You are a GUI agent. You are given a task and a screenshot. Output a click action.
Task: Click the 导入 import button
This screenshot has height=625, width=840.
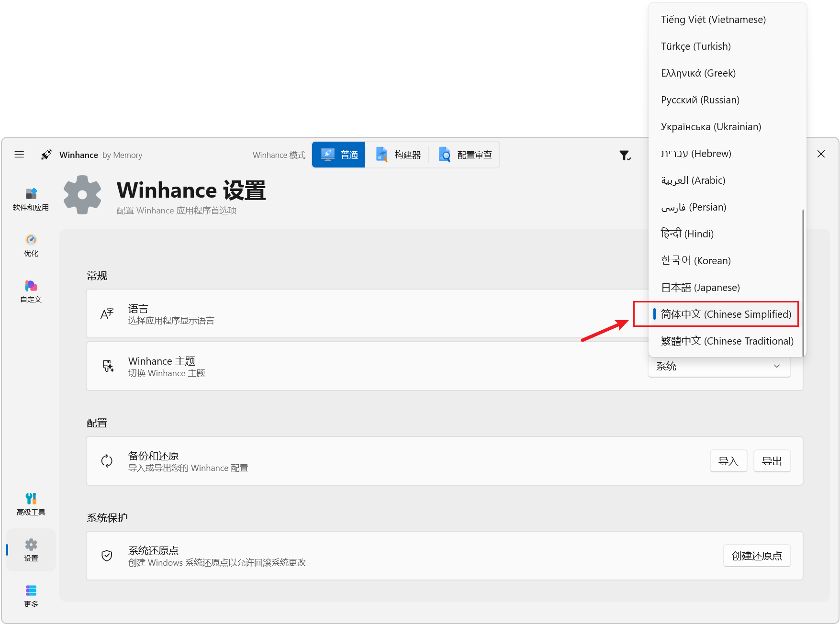coord(728,461)
